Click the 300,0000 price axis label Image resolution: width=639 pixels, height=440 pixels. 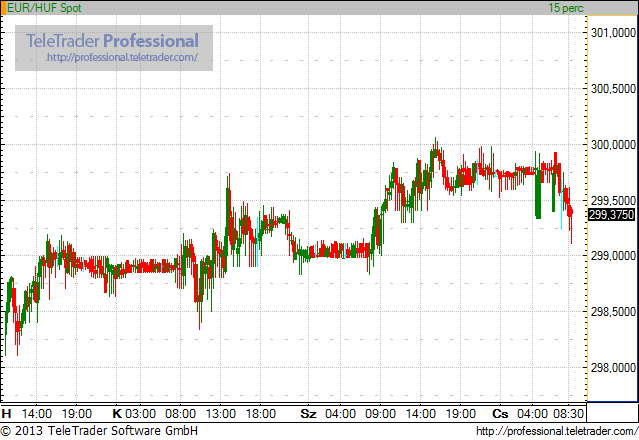tap(613, 145)
